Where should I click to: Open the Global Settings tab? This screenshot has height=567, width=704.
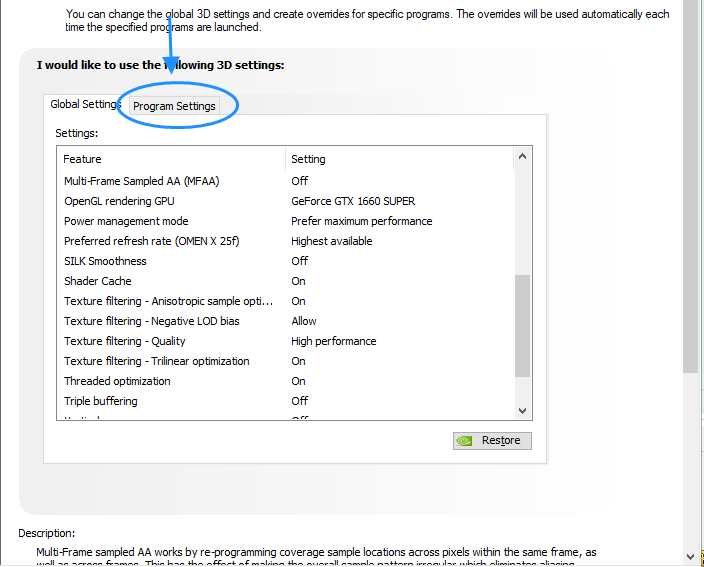(84, 104)
